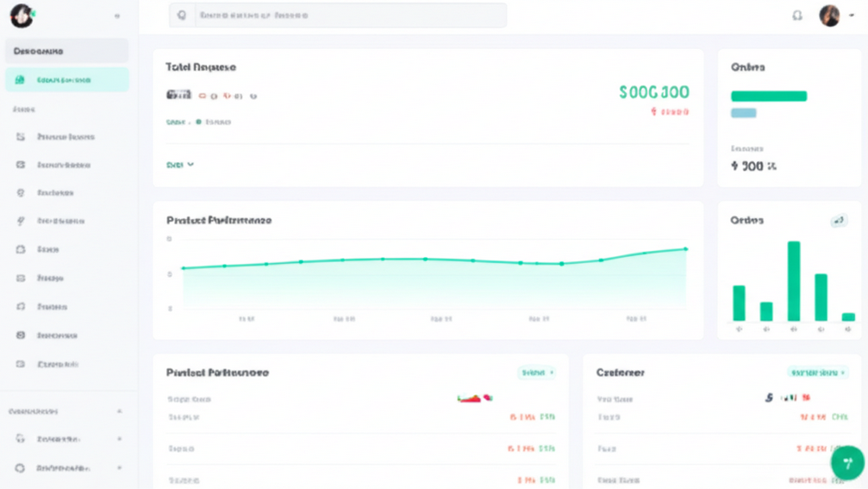The image size is (868, 489).
Task: Click the green dollar amount in Total Revenue
Action: (x=653, y=92)
